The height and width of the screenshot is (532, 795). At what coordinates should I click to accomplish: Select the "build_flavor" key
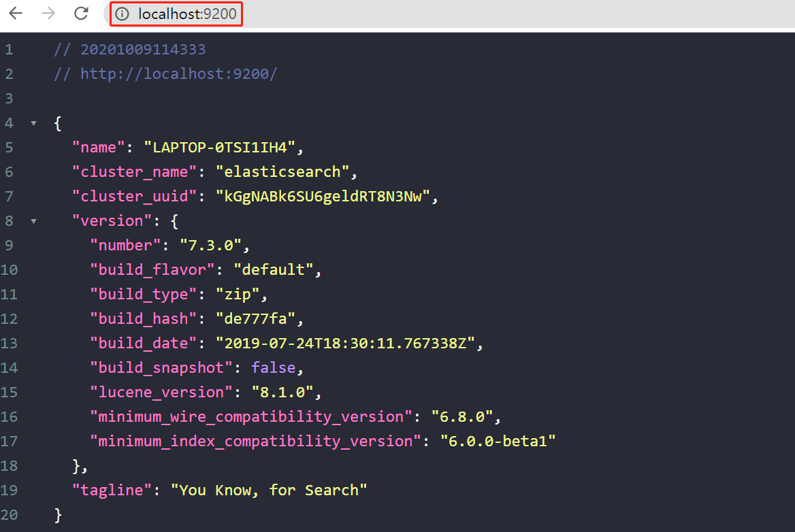click(152, 269)
